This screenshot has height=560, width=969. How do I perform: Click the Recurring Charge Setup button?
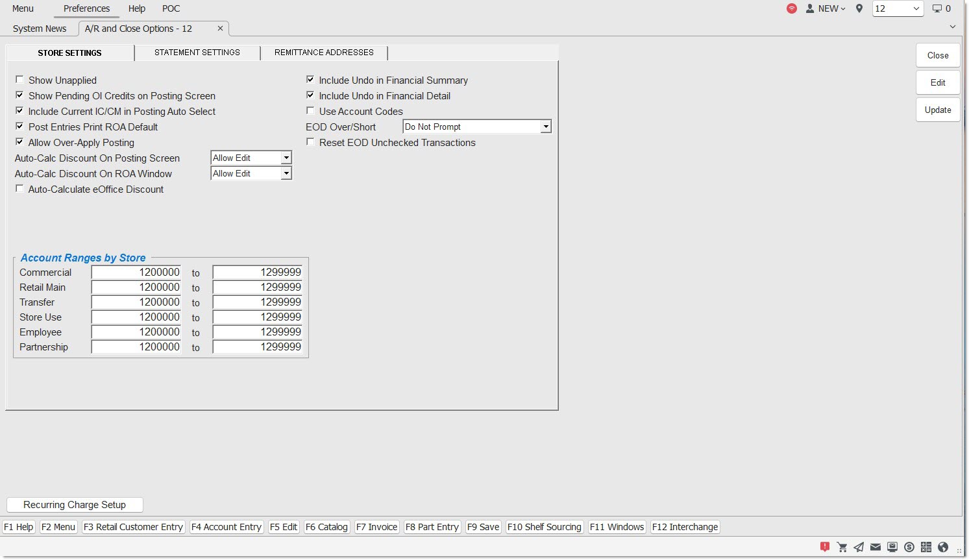75,505
